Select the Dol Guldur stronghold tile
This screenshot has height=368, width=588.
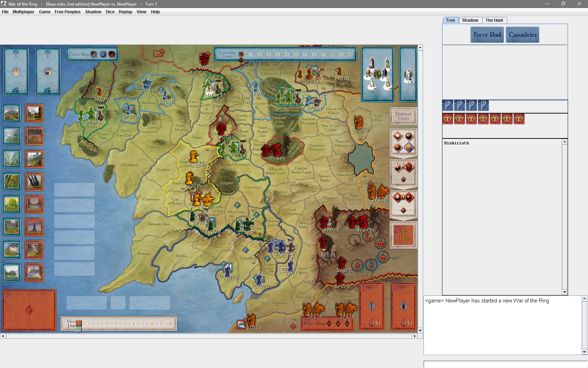(34, 158)
